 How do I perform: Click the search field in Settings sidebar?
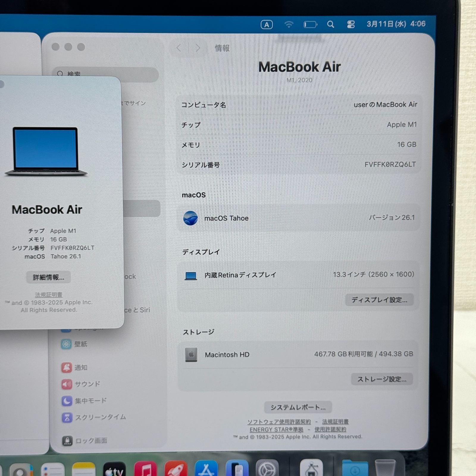pyautogui.click(x=106, y=74)
